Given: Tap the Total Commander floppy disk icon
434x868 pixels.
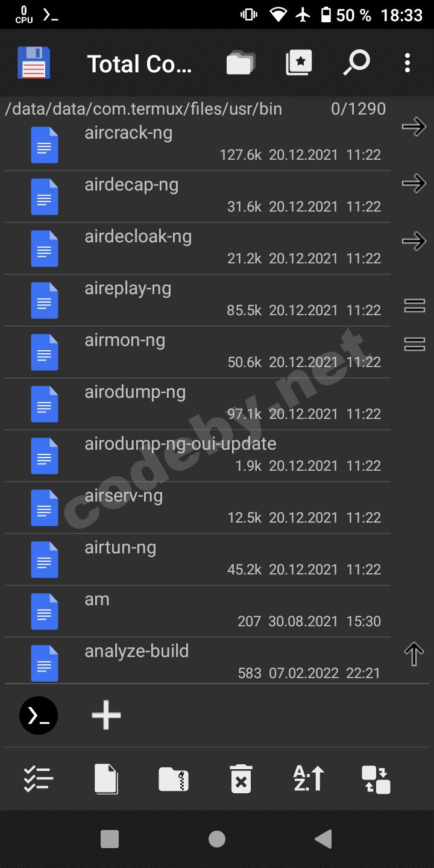Looking at the screenshot, I should tap(34, 63).
